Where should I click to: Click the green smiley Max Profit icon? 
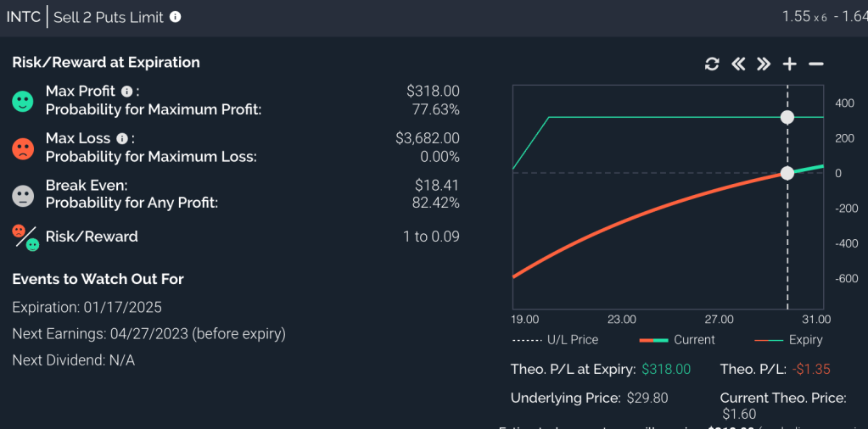pos(23,101)
